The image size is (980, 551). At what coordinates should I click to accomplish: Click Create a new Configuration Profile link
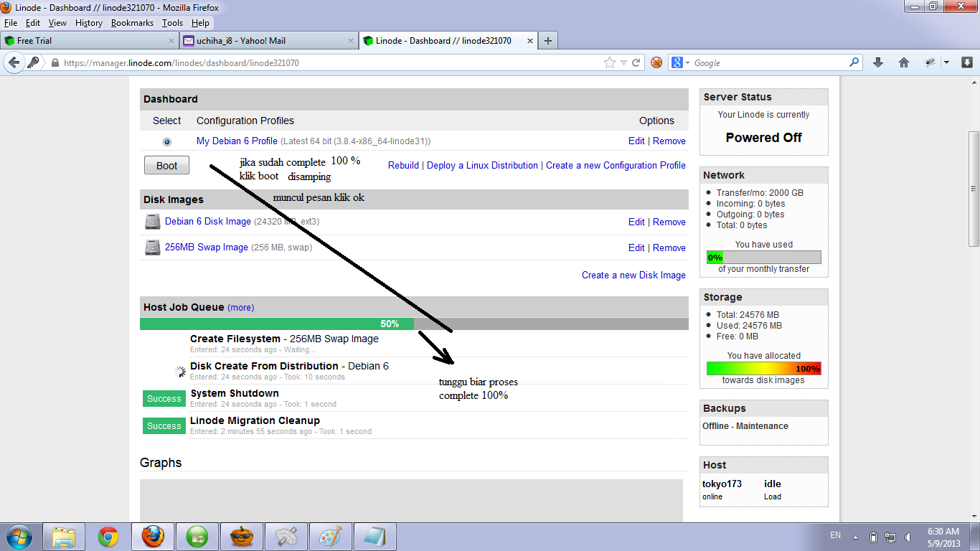[616, 165]
